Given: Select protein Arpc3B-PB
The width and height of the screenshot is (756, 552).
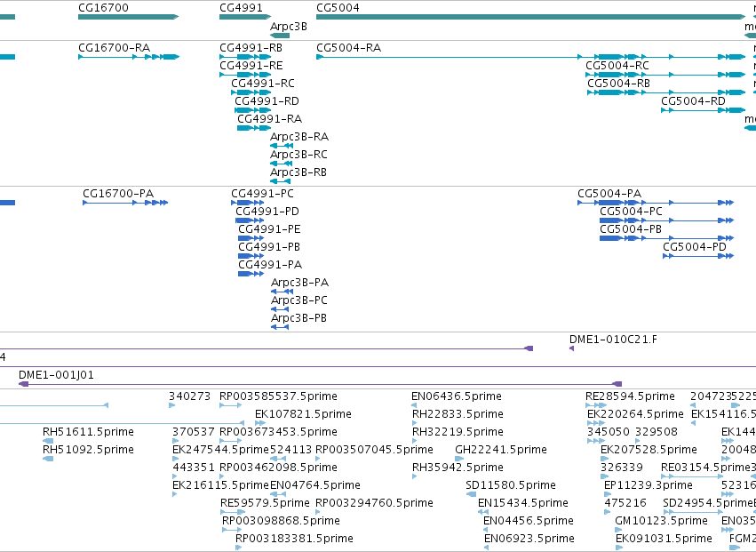Looking at the screenshot, I should pyautogui.click(x=298, y=318).
